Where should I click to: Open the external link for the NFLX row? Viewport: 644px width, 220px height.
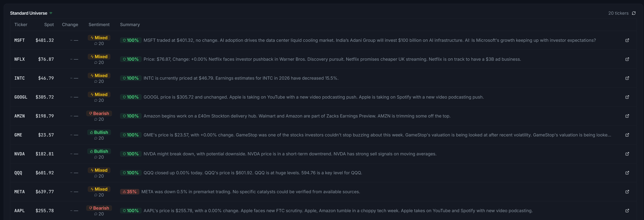coord(627,59)
